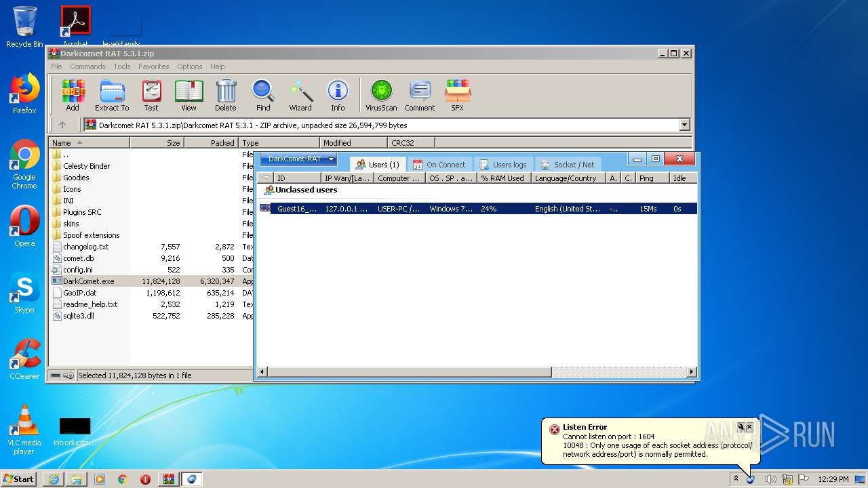
Task: Sort file list by Size column
Action: click(157, 143)
